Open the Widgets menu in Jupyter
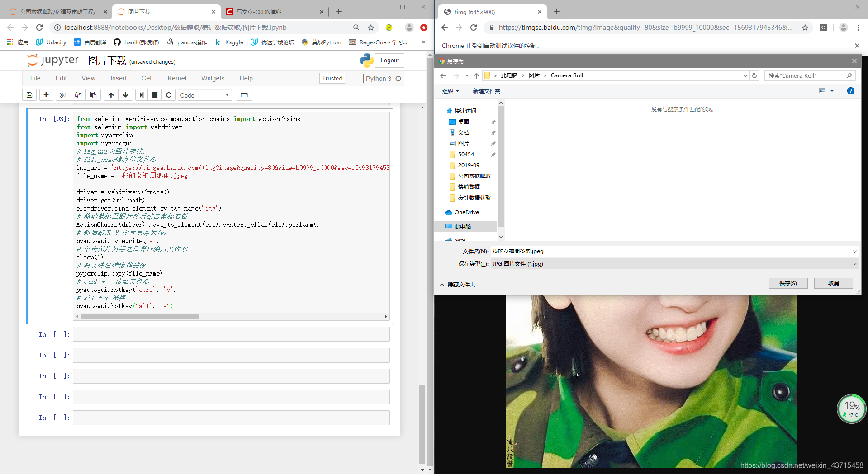Screen dimensions: 868x474 tap(213, 78)
